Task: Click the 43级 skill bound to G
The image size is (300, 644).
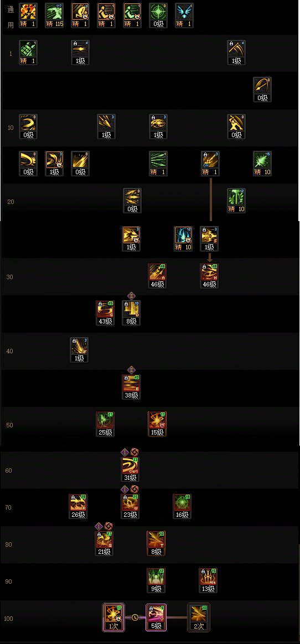Action: (x=105, y=313)
